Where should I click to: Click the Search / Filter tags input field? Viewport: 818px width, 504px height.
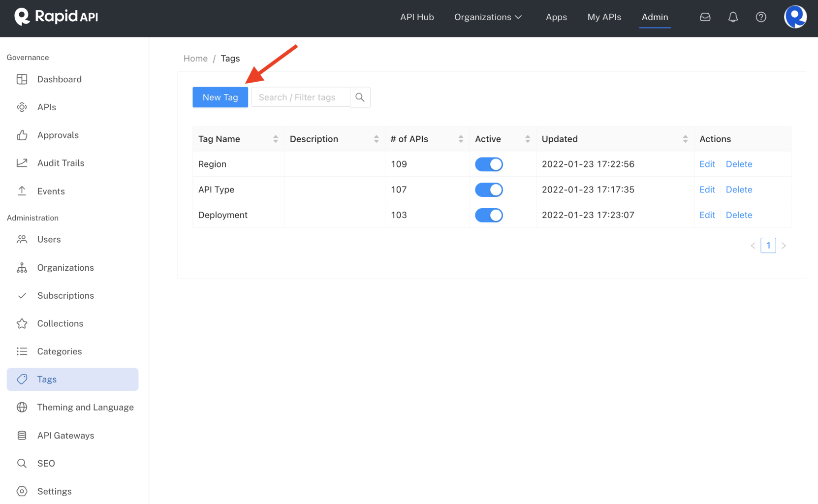coord(301,97)
